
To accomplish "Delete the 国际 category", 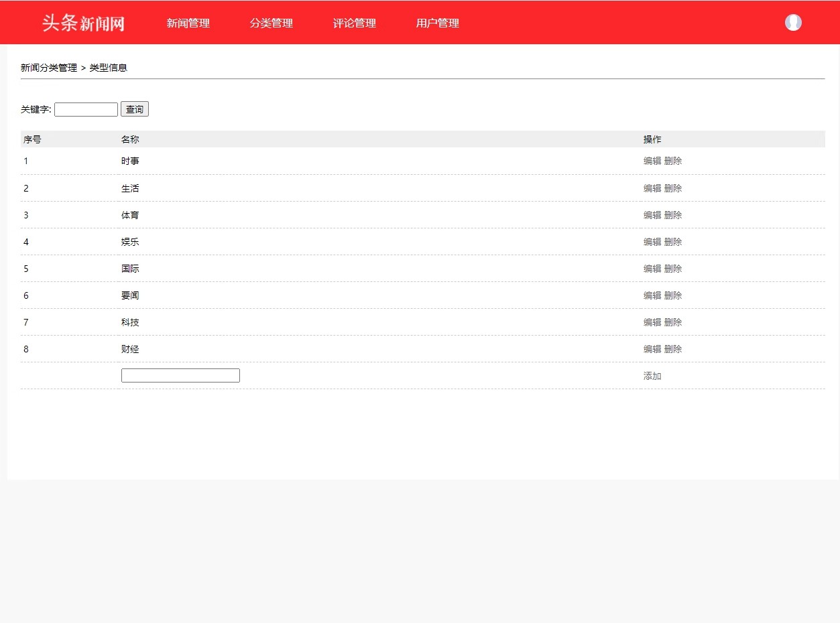I will coord(673,269).
